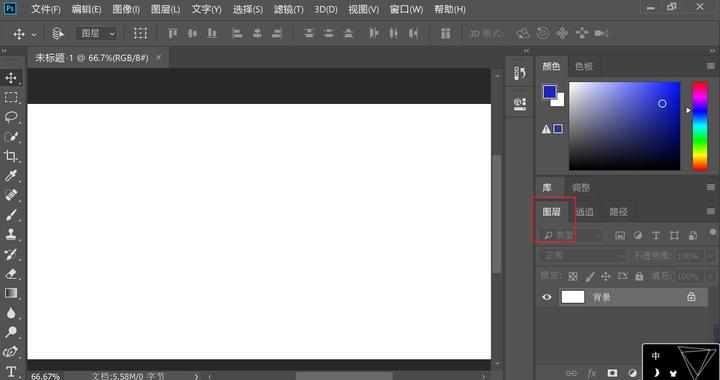The width and height of the screenshot is (720, 380).
Task: Toggle shape layer filter icon
Action: pyautogui.click(x=674, y=235)
